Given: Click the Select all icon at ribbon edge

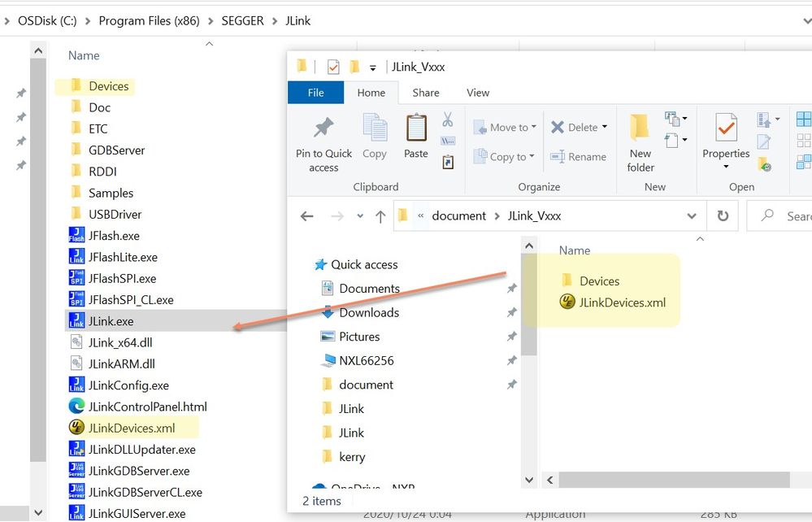Looking at the screenshot, I should coord(804,119).
